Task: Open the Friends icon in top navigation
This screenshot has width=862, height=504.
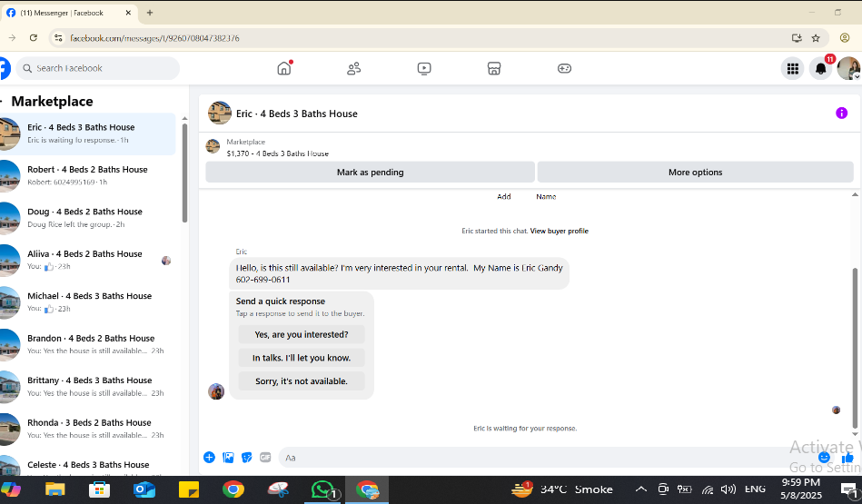Action: click(354, 68)
